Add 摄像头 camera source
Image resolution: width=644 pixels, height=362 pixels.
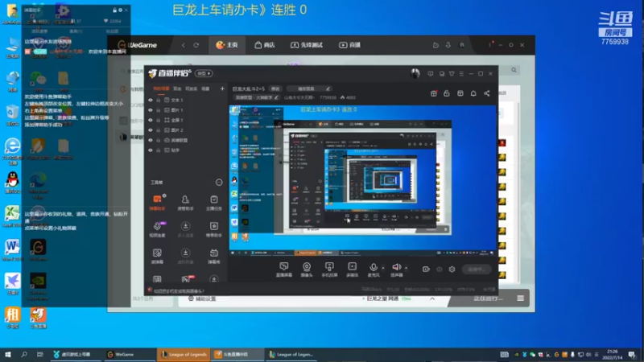(x=307, y=269)
